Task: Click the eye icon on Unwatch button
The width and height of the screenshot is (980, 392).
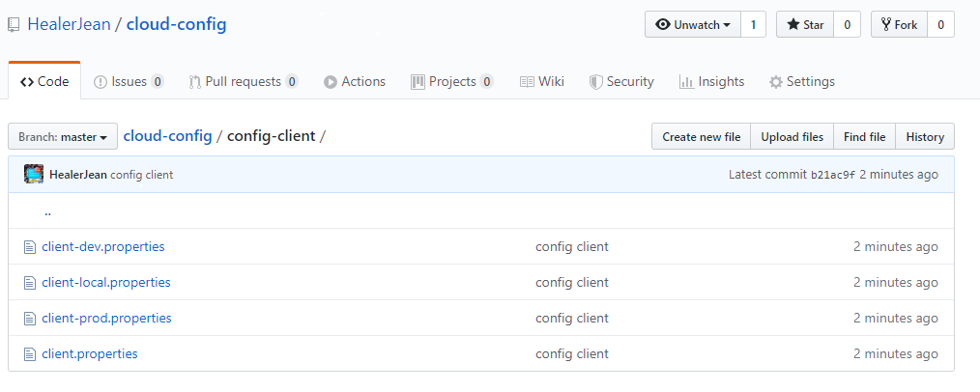Action: click(662, 24)
